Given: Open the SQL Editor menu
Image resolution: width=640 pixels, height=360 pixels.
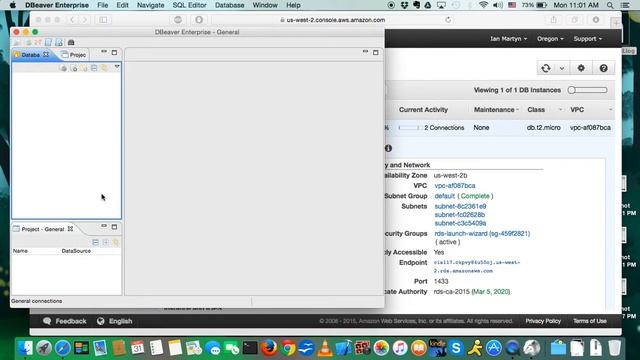Looking at the screenshot, I should [x=189, y=5].
